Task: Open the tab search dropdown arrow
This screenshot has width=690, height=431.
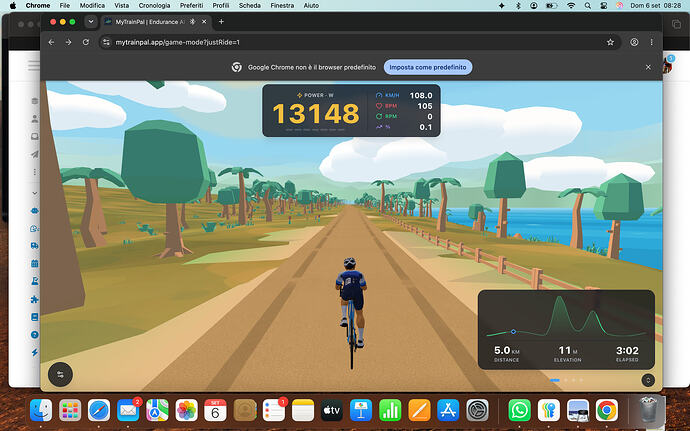Action: [x=91, y=22]
